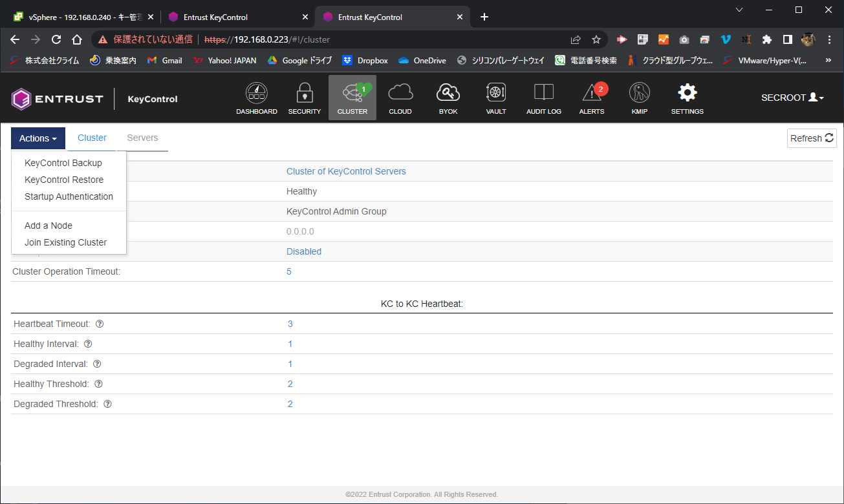The width and height of the screenshot is (844, 504).
Task: Close the vSphere browser tab
Action: click(150, 17)
